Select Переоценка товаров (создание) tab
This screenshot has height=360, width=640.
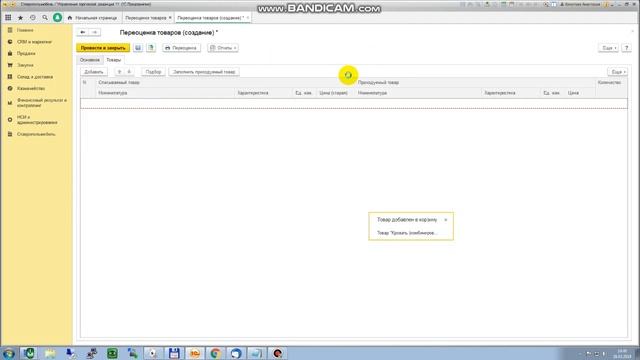[210, 18]
